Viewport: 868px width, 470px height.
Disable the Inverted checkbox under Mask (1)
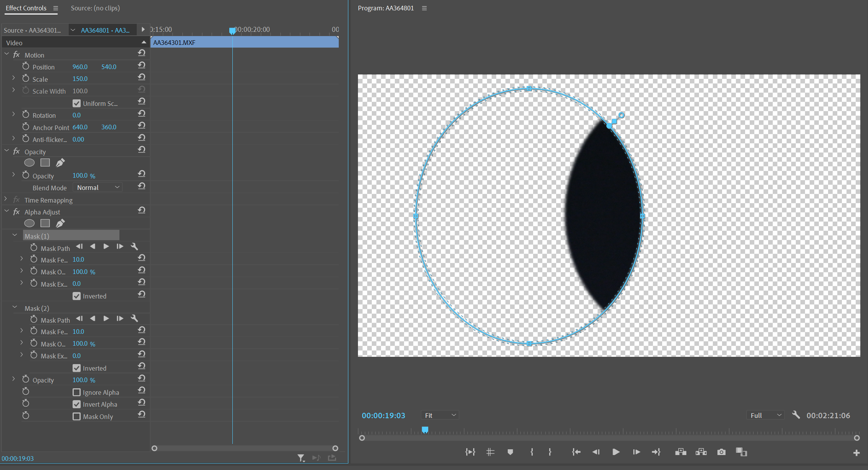(x=76, y=296)
